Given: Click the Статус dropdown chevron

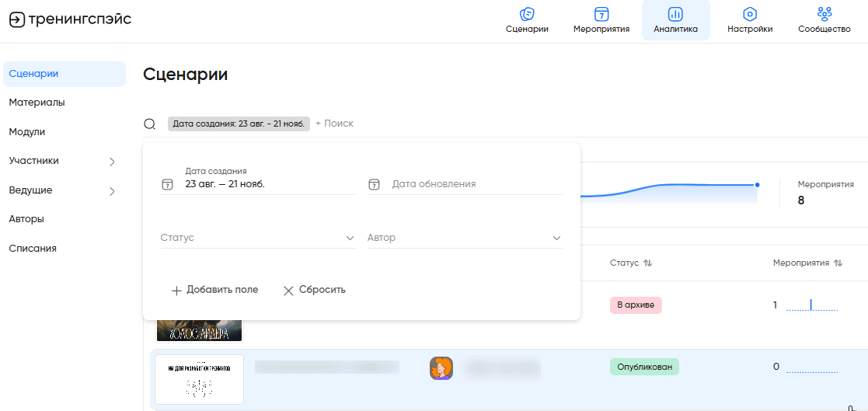Looking at the screenshot, I should pos(350,239).
